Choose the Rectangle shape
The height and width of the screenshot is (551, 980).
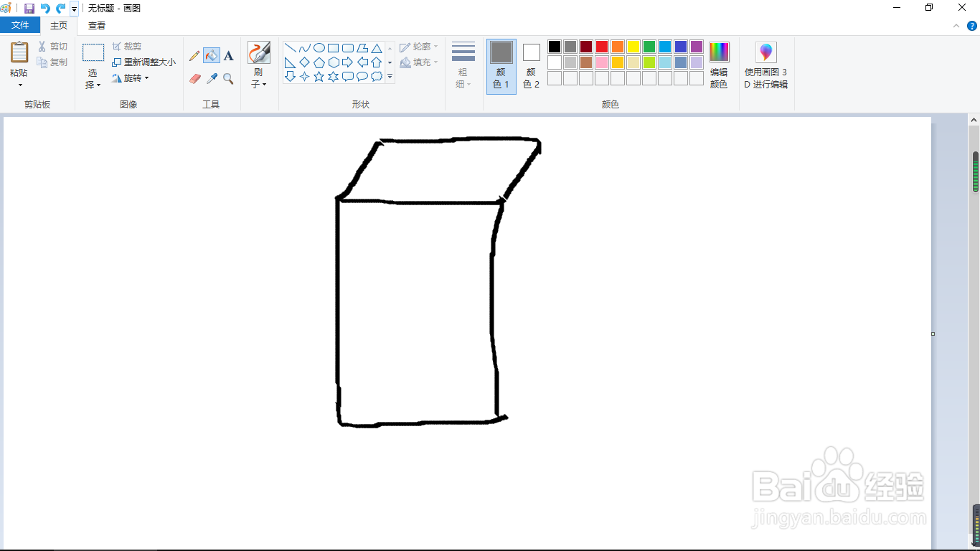334,48
